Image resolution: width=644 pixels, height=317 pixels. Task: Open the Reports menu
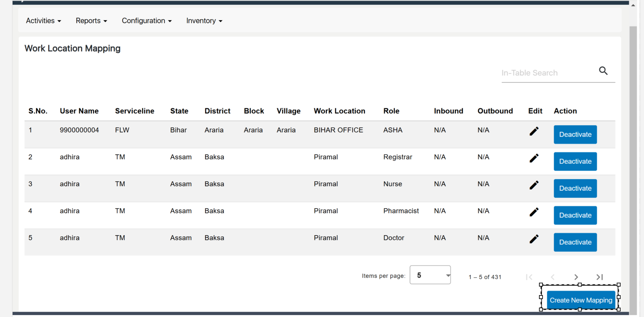(x=91, y=21)
